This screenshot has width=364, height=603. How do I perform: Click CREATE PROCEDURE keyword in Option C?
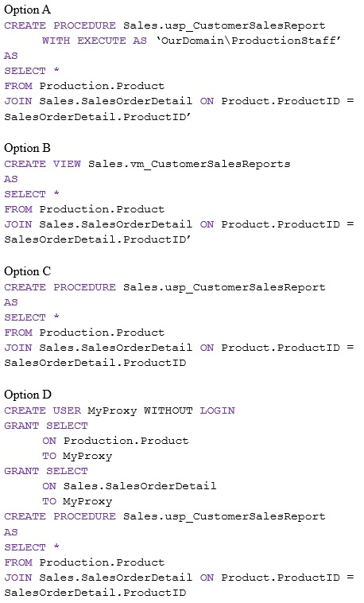pos(60,287)
